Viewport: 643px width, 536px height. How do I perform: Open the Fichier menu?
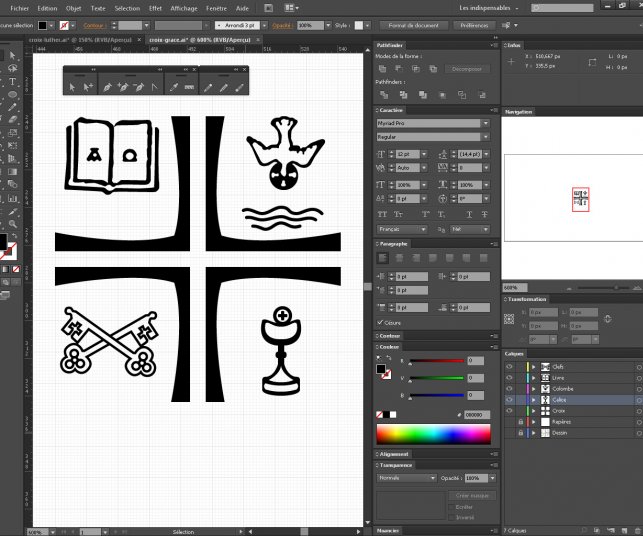(x=19, y=8)
